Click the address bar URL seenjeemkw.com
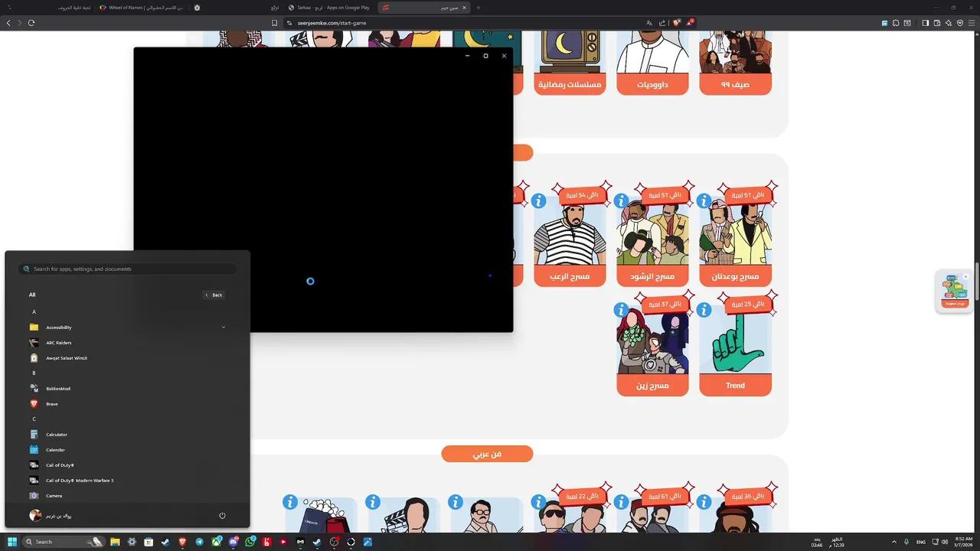 [x=332, y=23]
